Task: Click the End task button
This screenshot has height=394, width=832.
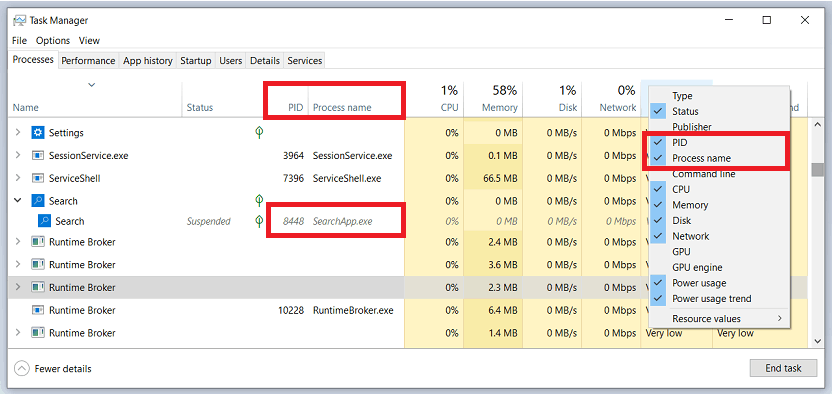Action: [783, 367]
